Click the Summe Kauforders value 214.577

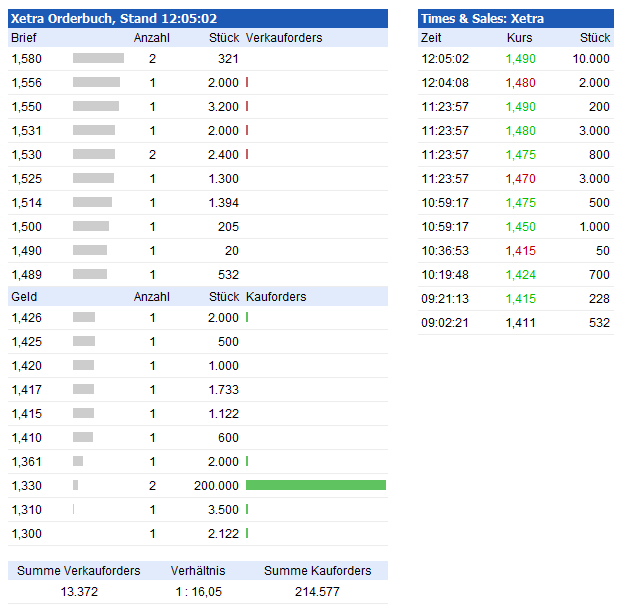(317, 591)
